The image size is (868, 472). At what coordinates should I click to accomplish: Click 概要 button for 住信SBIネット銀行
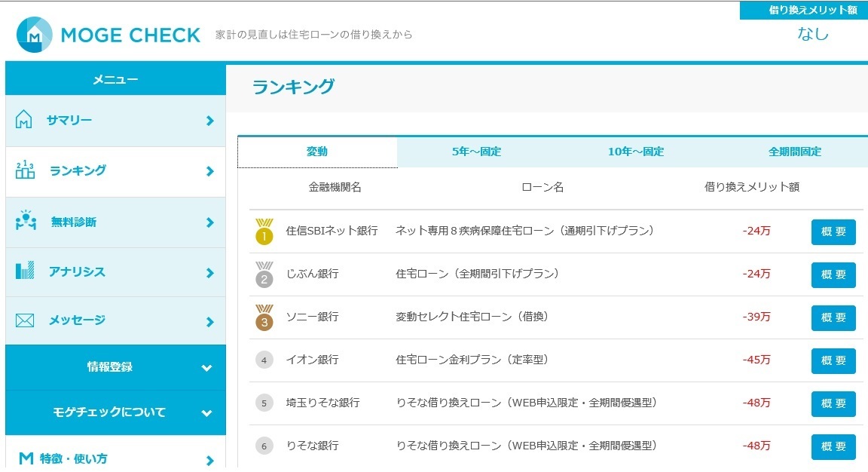point(833,231)
